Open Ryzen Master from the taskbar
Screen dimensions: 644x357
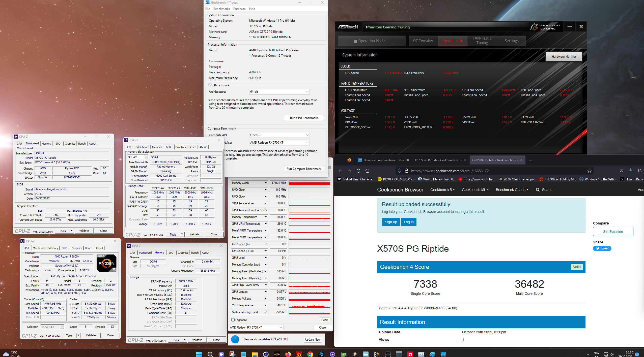click(277, 354)
